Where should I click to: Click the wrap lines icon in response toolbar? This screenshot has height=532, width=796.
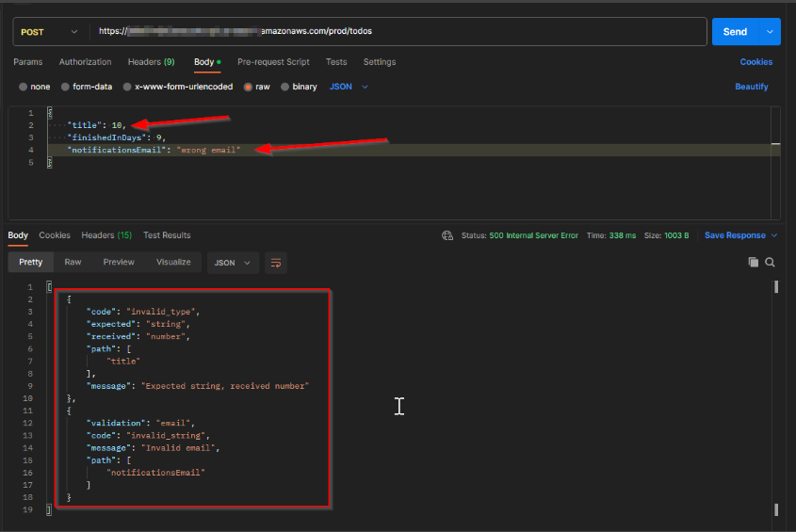point(275,263)
